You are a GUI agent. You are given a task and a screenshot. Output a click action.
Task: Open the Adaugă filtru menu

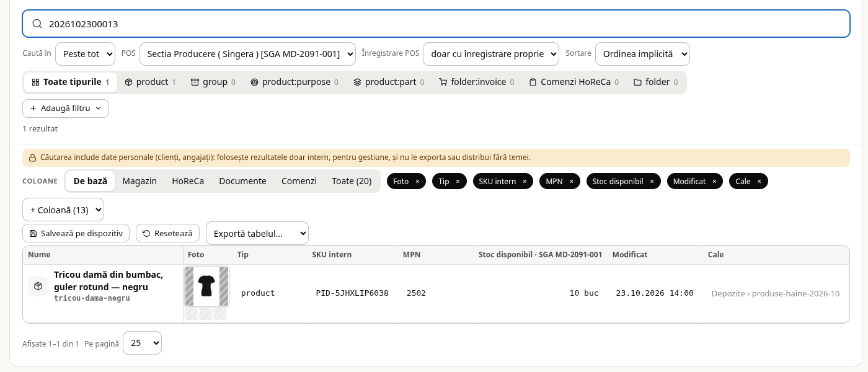click(66, 108)
